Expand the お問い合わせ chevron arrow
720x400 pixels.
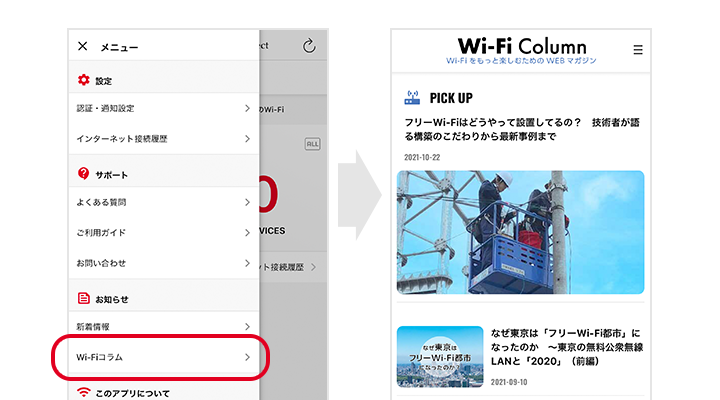coord(247,263)
